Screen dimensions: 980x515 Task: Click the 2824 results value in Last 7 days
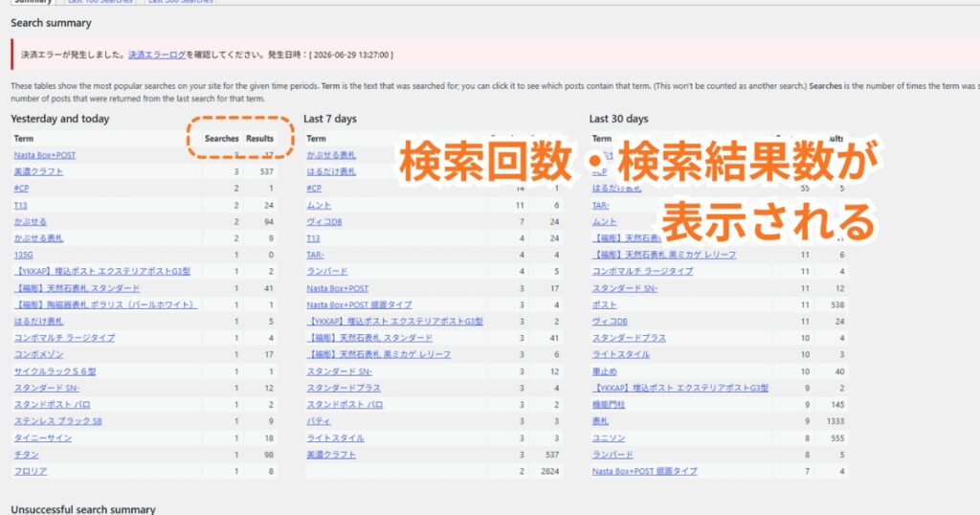click(550, 471)
